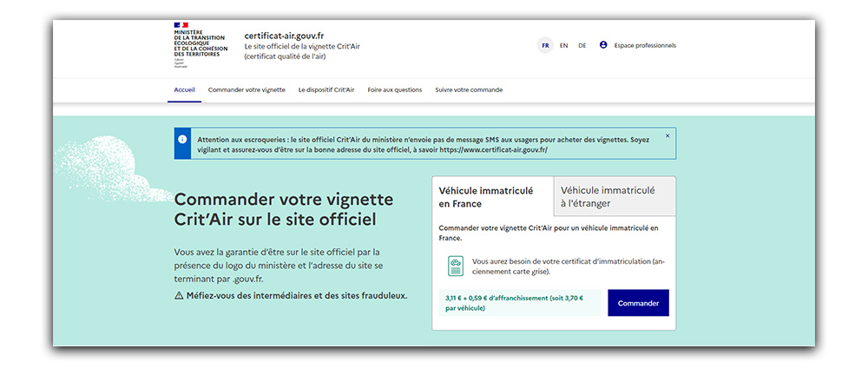Open the Commander votre vignette menu item
The image size is (868, 375).
(x=247, y=89)
